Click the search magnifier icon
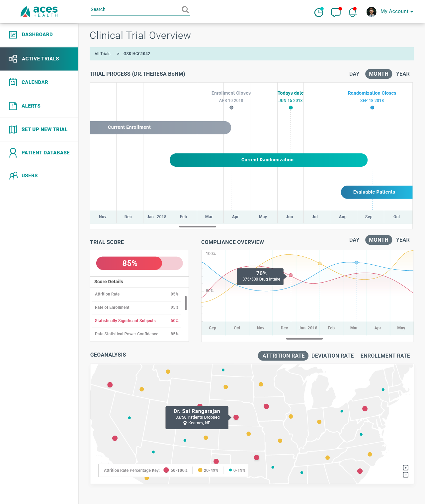425x504 pixels. [185, 10]
